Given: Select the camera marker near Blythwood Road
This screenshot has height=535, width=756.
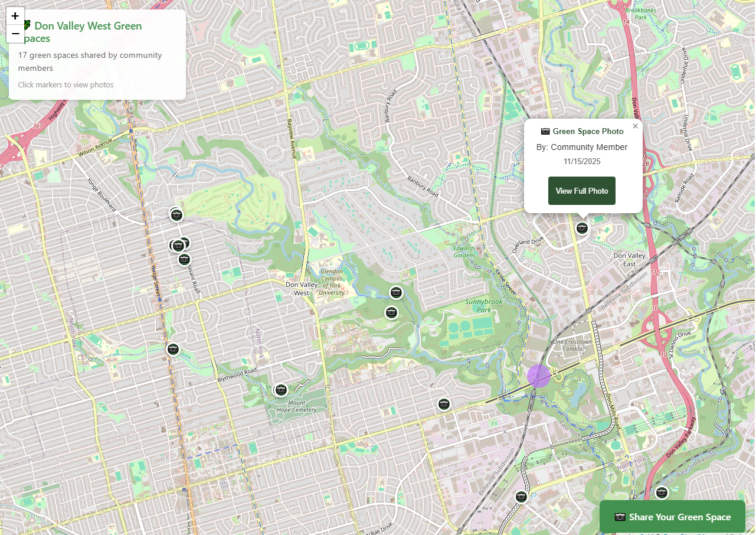Looking at the screenshot, I should coord(172,349).
